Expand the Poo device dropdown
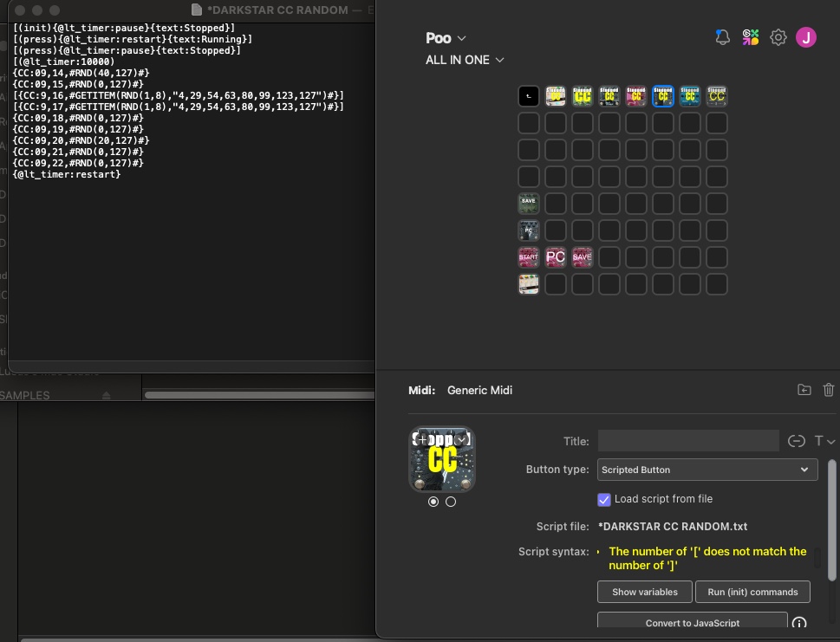 pyautogui.click(x=446, y=38)
